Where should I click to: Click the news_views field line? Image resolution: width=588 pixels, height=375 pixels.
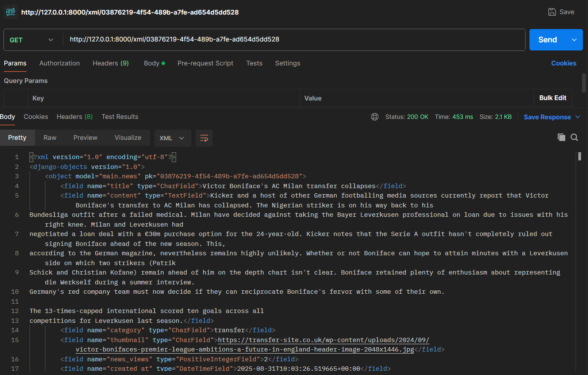pos(179,359)
